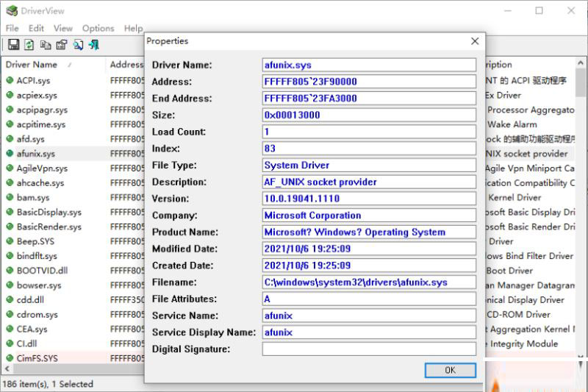Screen dimensions: 588x392
Task: Open the Help menu
Action: click(x=134, y=28)
